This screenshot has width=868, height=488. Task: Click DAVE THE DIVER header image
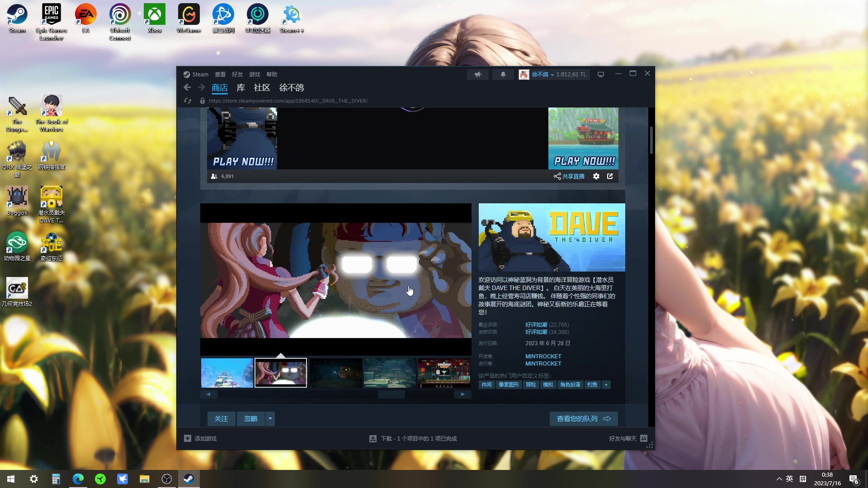pyautogui.click(x=552, y=237)
